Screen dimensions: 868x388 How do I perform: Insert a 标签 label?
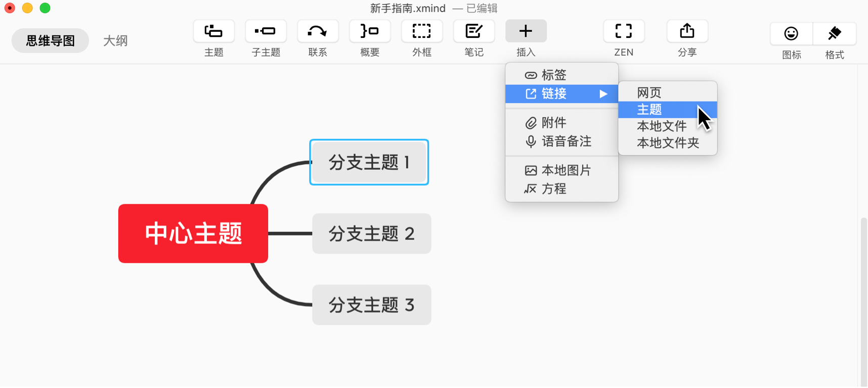[553, 75]
